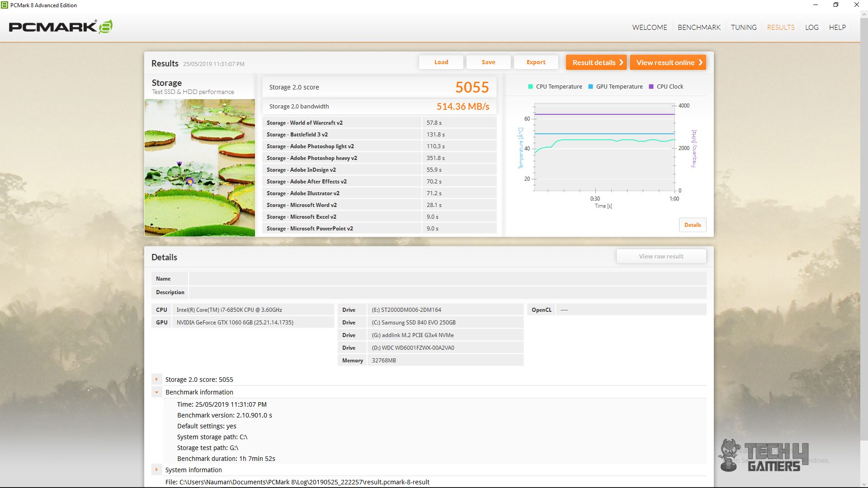
Task: Click the GPU Temperature legend swatch
Action: (x=590, y=87)
